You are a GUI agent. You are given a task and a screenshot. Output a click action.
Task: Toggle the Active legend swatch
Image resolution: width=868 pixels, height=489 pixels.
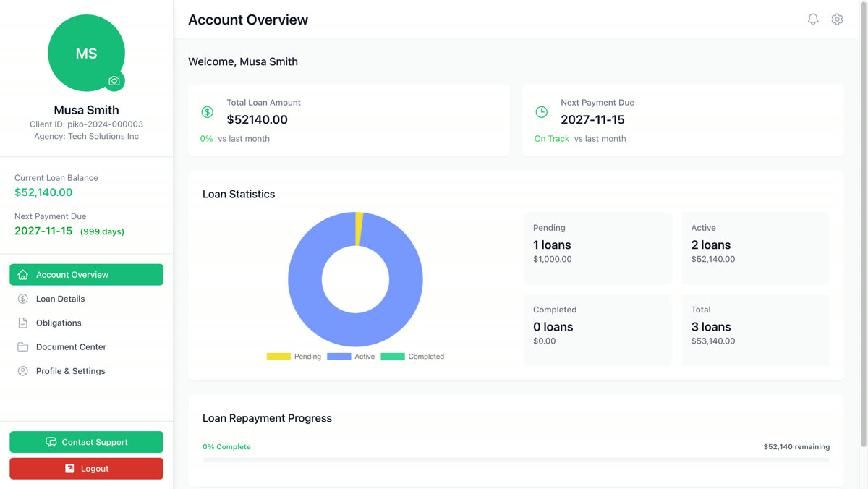click(339, 357)
